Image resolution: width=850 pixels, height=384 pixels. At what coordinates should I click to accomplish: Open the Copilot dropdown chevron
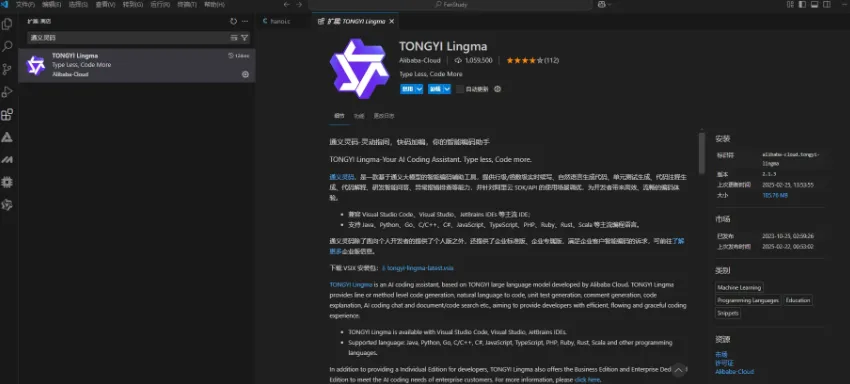(609, 4)
